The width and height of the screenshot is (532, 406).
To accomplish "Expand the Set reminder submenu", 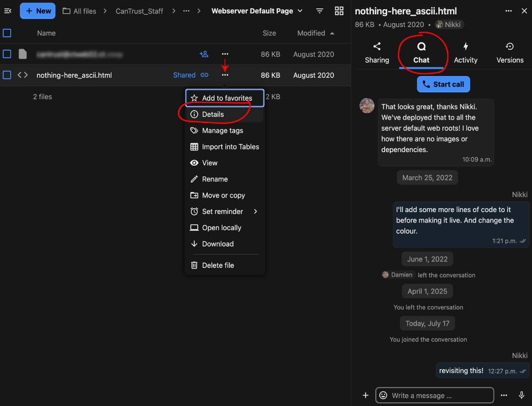I will tap(225, 212).
